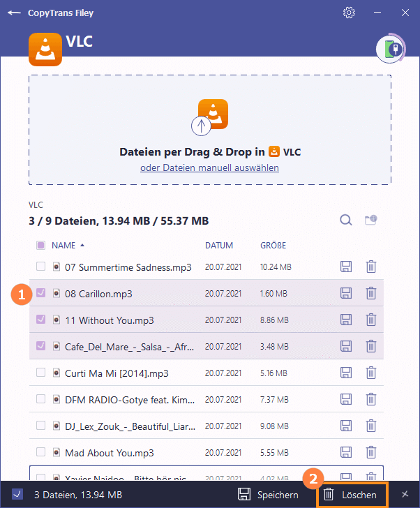Screen dimensions: 420x508
Task: Delete Mad About You.mp3 with trash icon
Action: (371, 452)
